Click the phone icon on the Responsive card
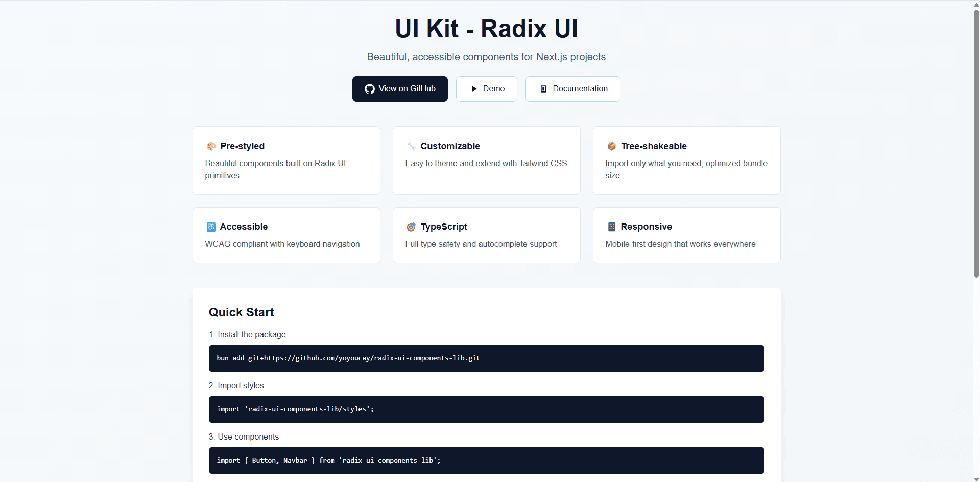The height and width of the screenshot is (482, 980). 611,227
